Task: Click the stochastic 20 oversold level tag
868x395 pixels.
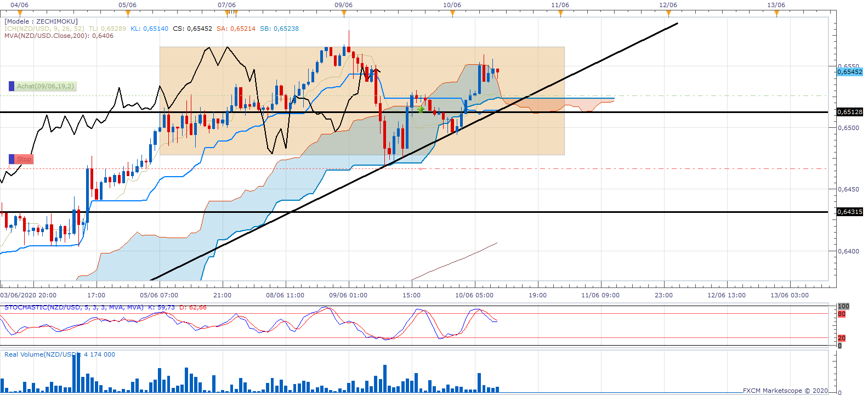Action: point(842,338)
